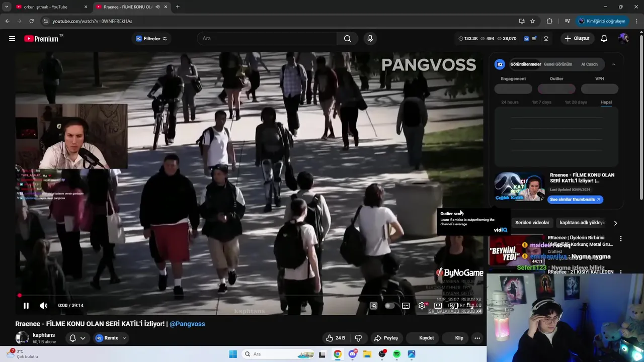Open the Çığlık Katili thumbnail in vidIQ panel
644x362 pixels.
pos(520,187)
